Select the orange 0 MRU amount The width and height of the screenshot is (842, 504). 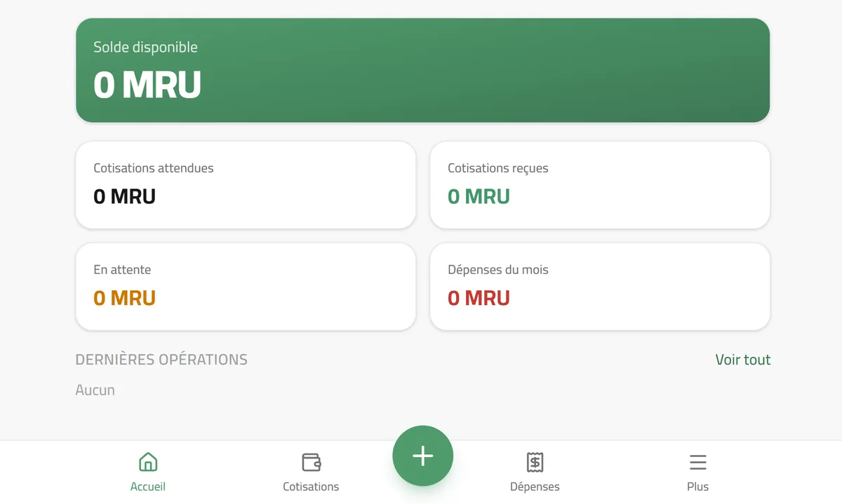click(124, 298)
